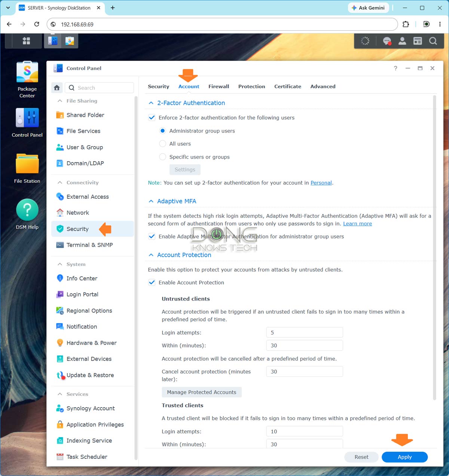Viewport: 449px width, 476px height.
Task: Collapse the System sidebar group
Action: [60, 264]
